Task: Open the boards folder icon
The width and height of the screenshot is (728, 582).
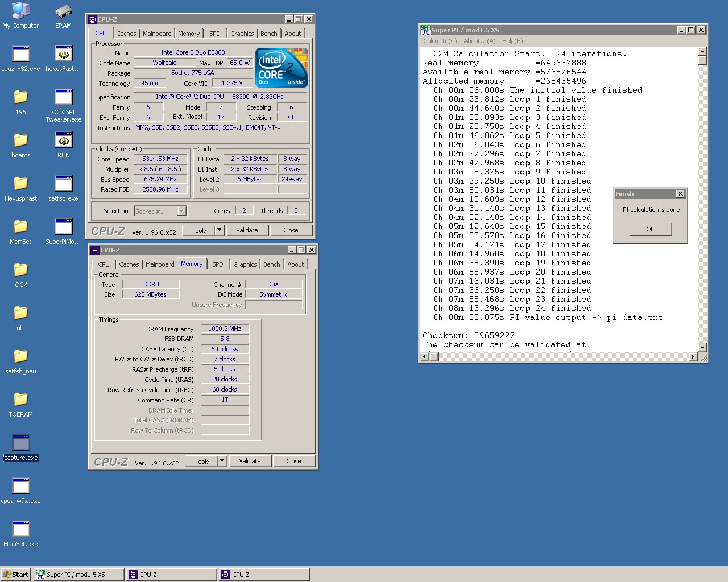Action: (x=20, y=145)
